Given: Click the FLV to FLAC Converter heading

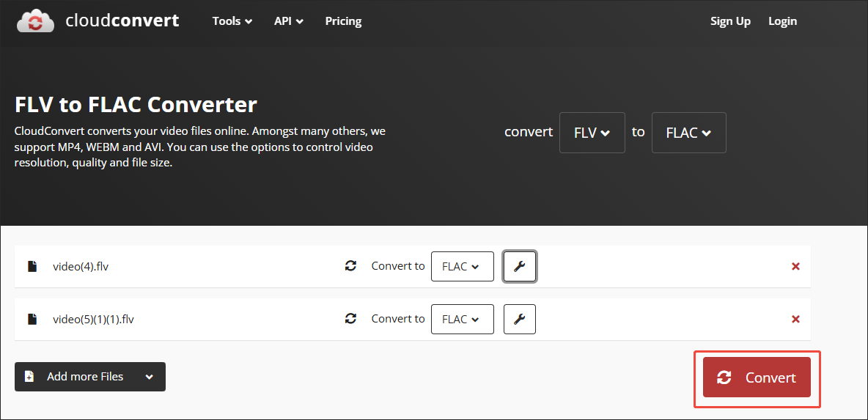Looking at the screenshot, I should click(x=136, y=105).
